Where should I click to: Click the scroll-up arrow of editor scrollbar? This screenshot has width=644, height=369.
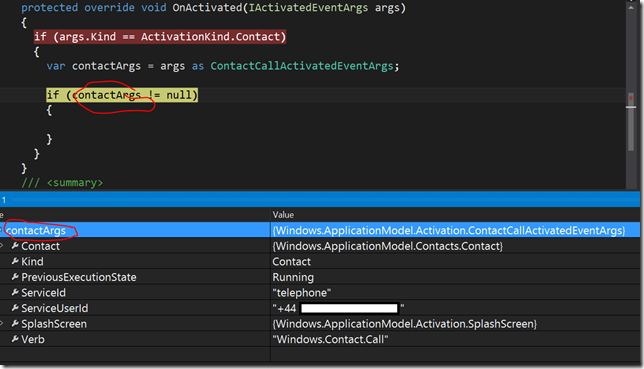[631, 7]
